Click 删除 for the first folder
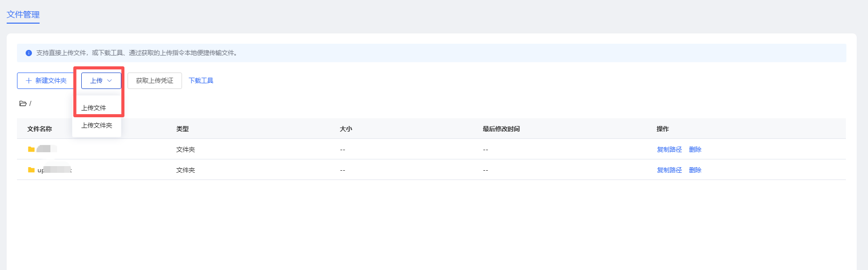This screenshot has width=868, height=270. (x=695, y=150)
